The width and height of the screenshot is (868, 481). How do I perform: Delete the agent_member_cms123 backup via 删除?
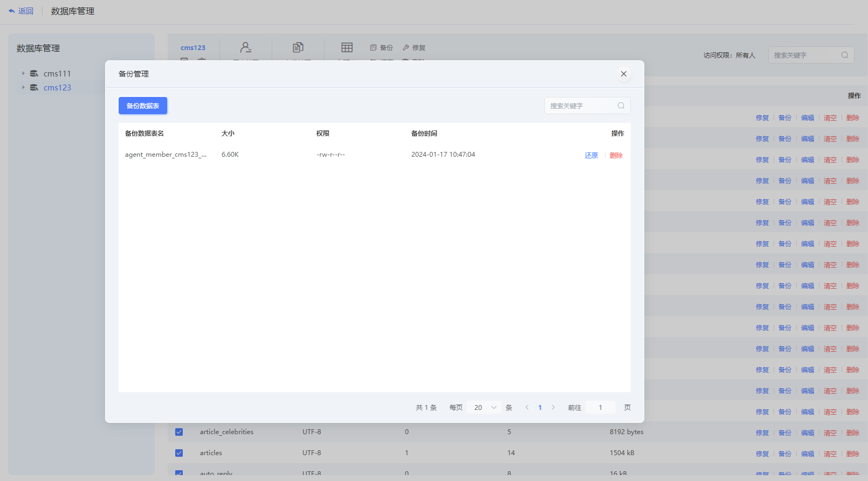pyautogui.click(x=616, y=155)
